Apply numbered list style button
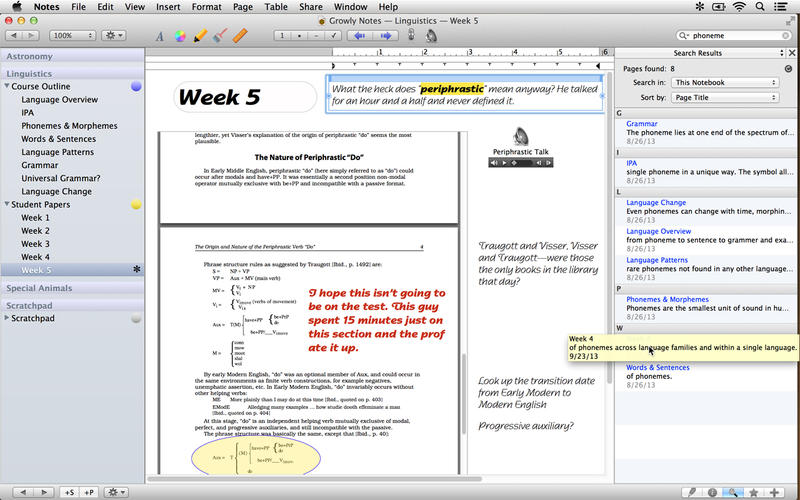800x500 pixels. pyautogui.click(x=282, y=36)
